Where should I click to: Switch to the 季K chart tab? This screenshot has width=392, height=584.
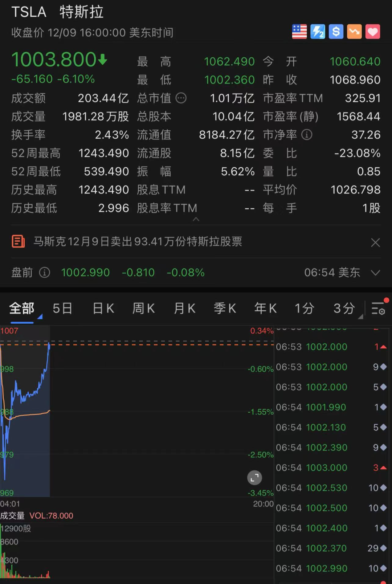225,308
